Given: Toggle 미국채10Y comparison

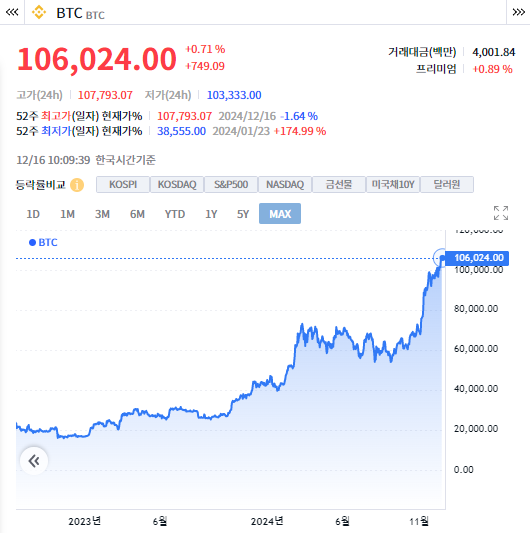Looking at the screenshot, I should click(393, 185).
